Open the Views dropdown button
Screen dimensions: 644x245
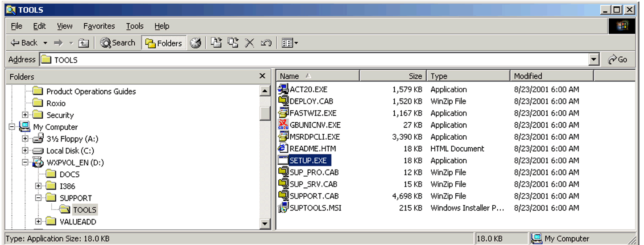[x=290, y=43]
